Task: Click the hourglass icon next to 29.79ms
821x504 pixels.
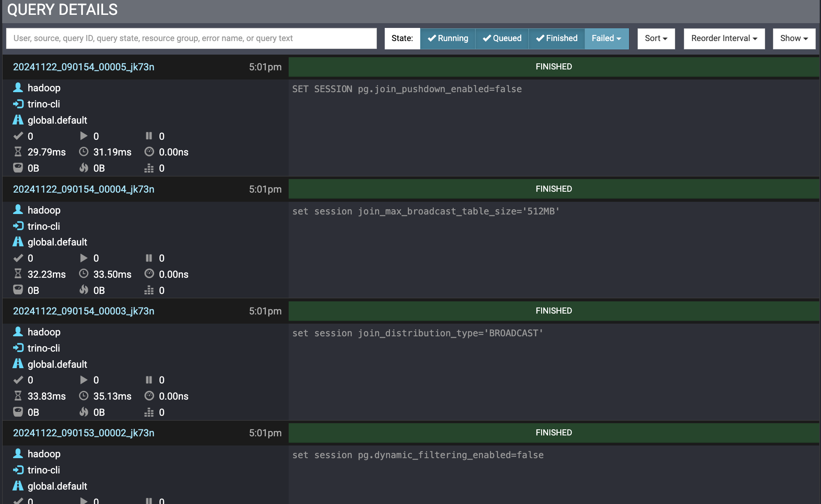Action: click(18, 152)
